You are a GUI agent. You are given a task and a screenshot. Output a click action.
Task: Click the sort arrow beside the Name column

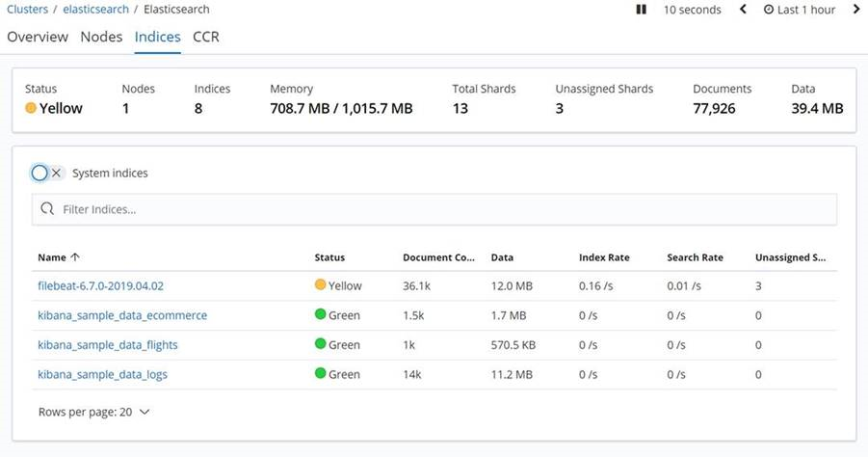pos(75,257)
